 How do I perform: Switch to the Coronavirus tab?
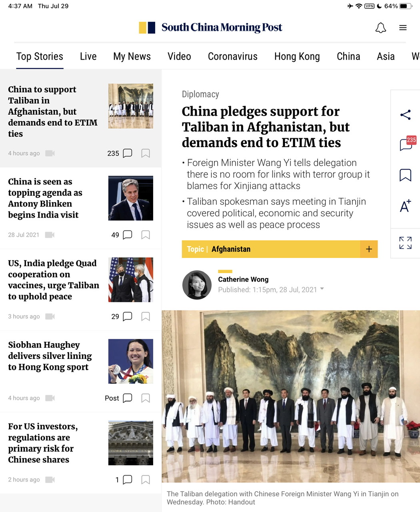(233, 56)
